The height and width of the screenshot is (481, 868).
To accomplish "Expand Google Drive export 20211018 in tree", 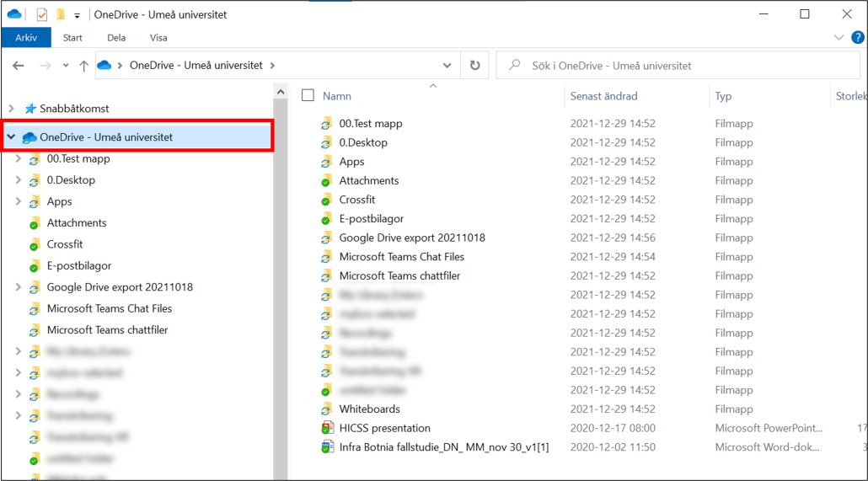I will point(19,286).
